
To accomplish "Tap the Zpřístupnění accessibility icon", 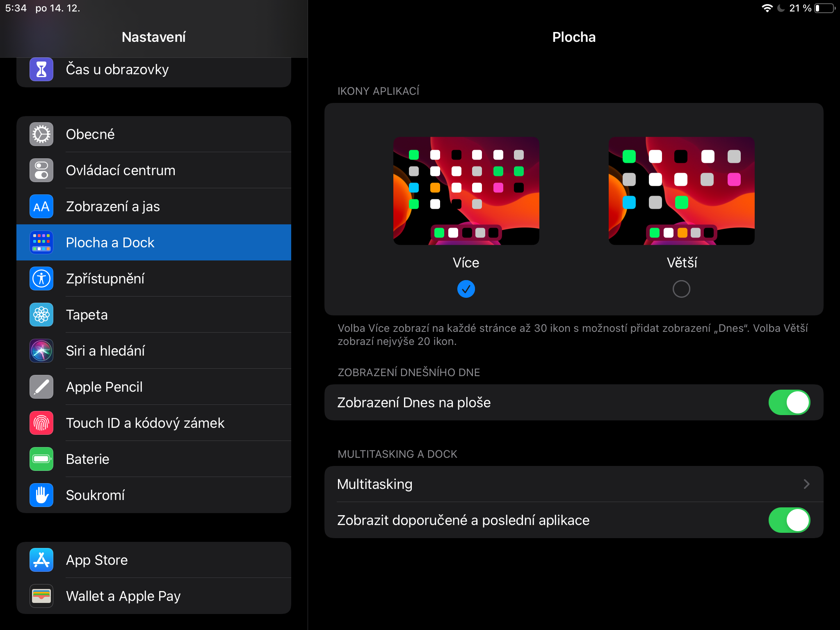I will point(41,278).
